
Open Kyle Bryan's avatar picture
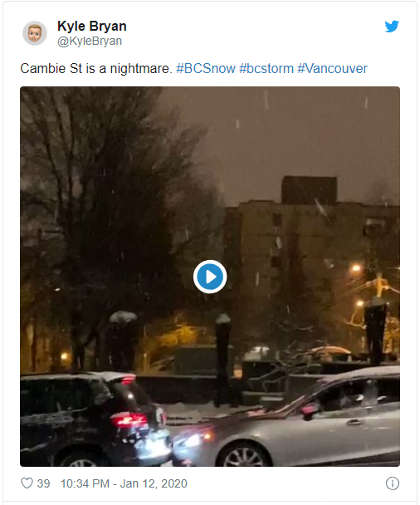pos(34,33)
